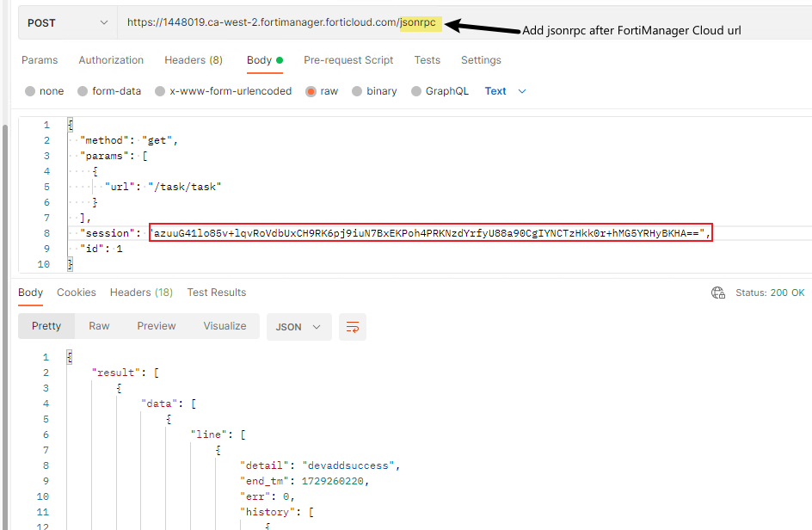812x530 pixels.
Task: Open the response Cookies tab
Action: pos(76,293)
